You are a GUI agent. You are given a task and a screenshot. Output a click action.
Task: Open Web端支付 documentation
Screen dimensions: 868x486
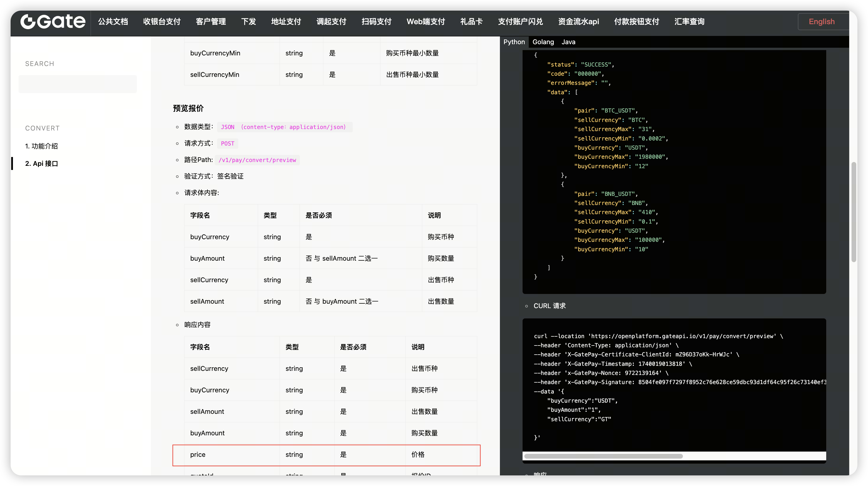425,22
